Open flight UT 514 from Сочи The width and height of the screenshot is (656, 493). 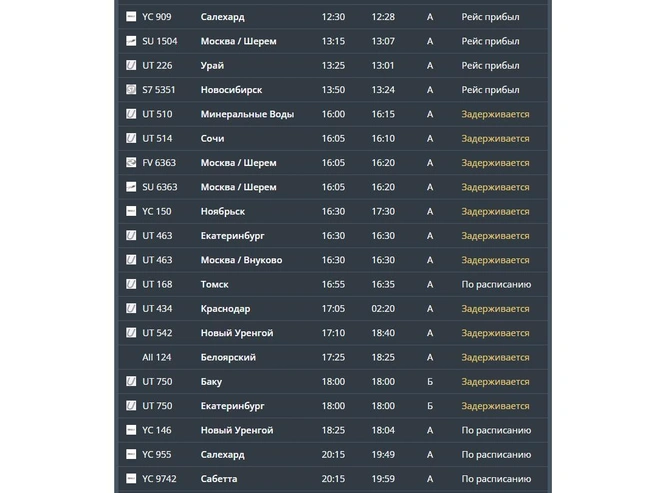tap(333, 138)
